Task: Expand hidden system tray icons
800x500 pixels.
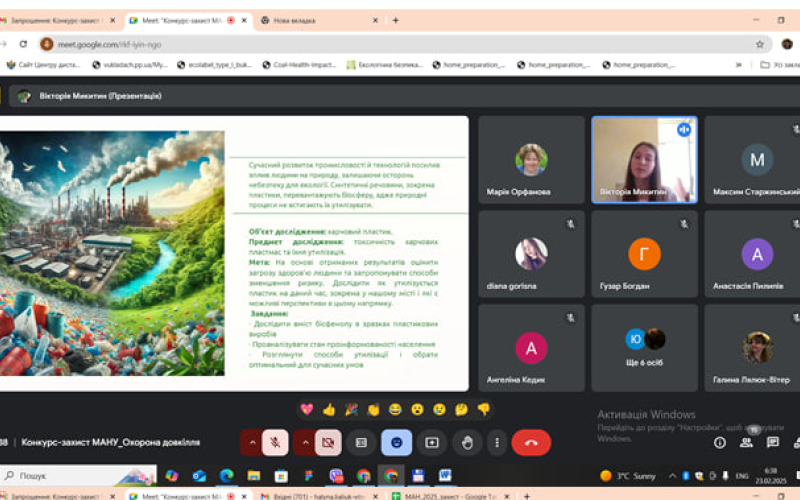Action: pyautogui.click(x=672, y=476)
